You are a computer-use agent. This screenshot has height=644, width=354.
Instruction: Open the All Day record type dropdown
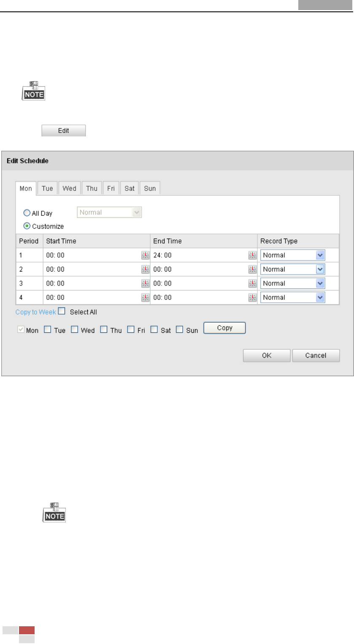[x=109, y=212]
